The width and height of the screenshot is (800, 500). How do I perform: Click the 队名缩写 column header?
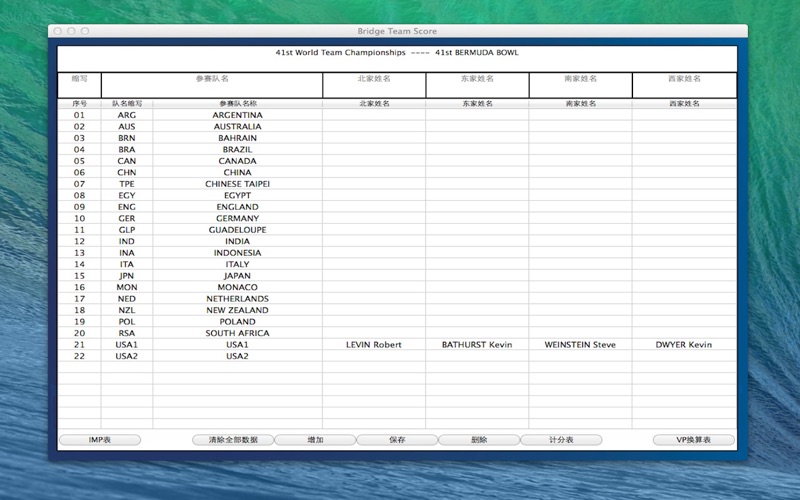click(x=127, y=103)
